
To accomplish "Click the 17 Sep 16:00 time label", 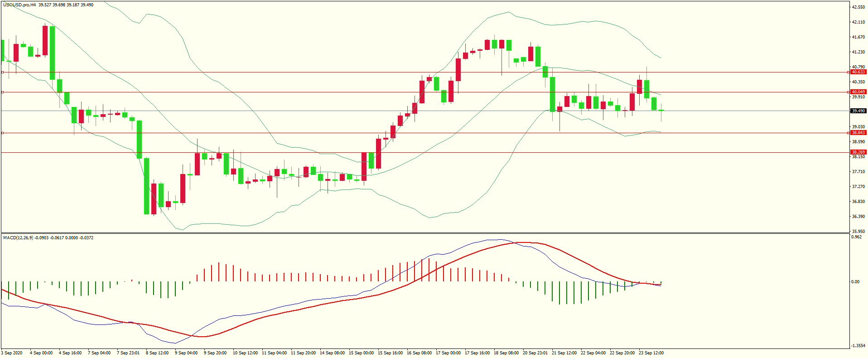I will coord(477,353).
